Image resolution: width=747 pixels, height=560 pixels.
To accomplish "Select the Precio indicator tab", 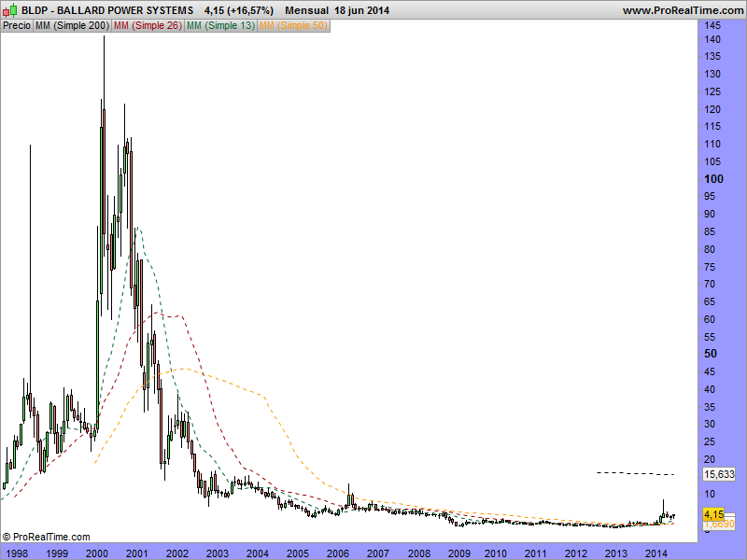I will [17, 25].
